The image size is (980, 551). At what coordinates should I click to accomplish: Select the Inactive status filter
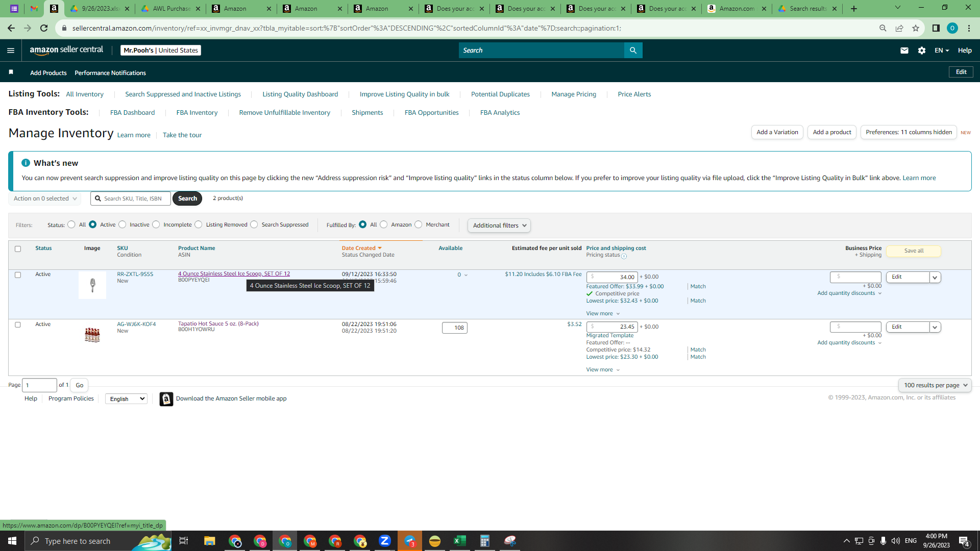tap(122, 224)
